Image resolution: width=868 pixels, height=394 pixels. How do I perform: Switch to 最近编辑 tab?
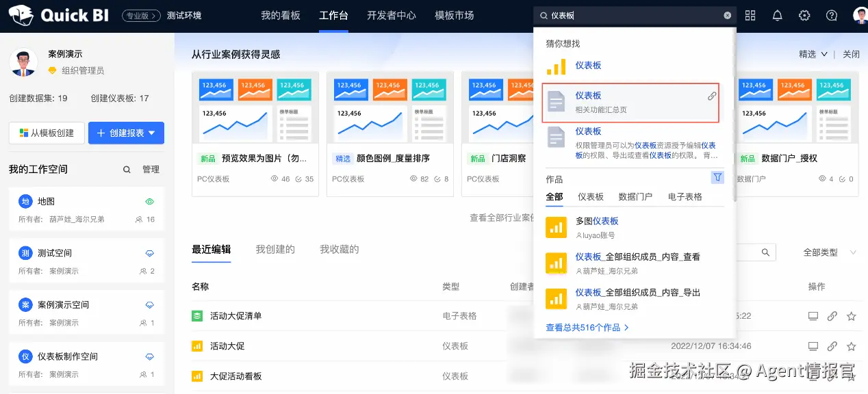tap(212, 249)
